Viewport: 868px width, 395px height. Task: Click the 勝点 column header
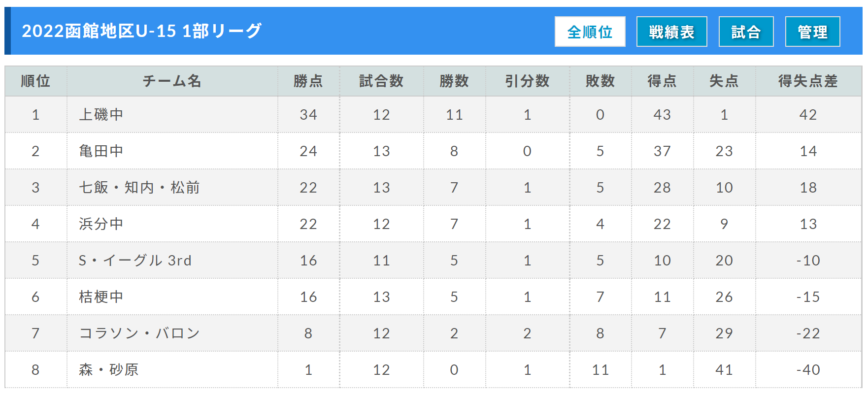308,81
